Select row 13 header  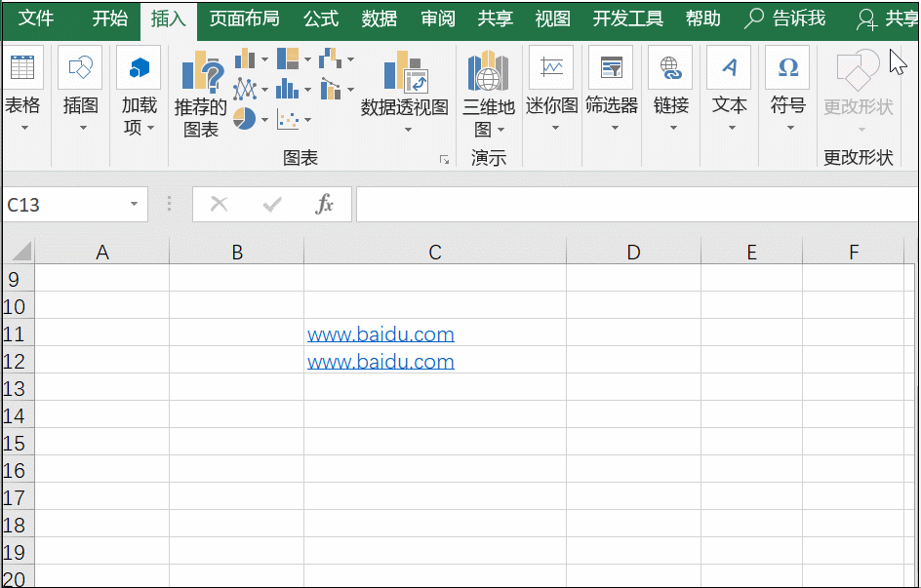18,388
